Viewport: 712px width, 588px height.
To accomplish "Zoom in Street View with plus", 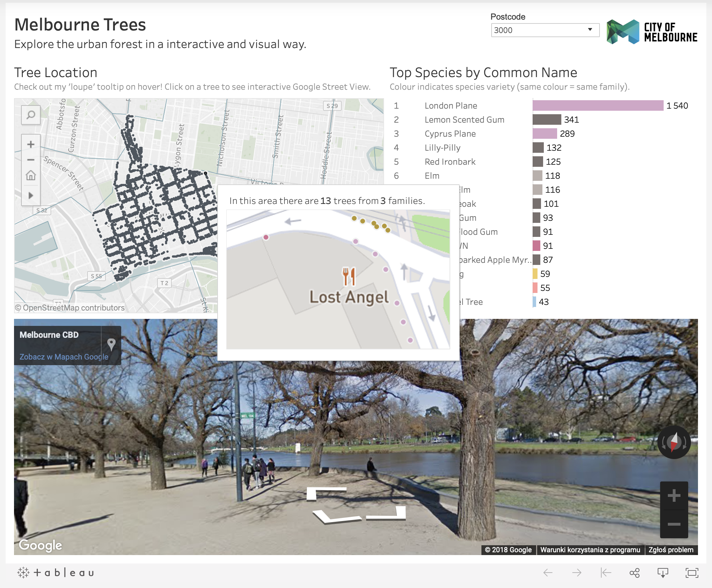I will point(674,495).
